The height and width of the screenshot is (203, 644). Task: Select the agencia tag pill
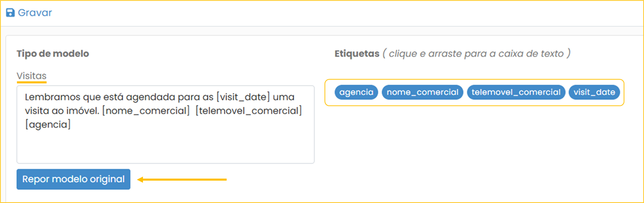(x=357, y=92)
